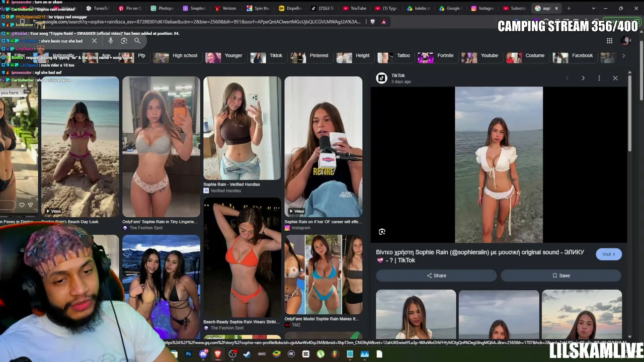Open the TunesTo browser tab
The width and height of the screenshot is (644, 362).
pos(97,8)
